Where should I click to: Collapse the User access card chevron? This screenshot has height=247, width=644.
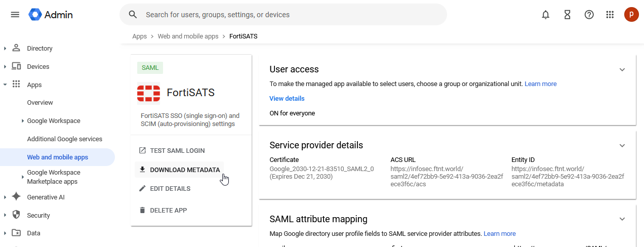coord(622,70)
